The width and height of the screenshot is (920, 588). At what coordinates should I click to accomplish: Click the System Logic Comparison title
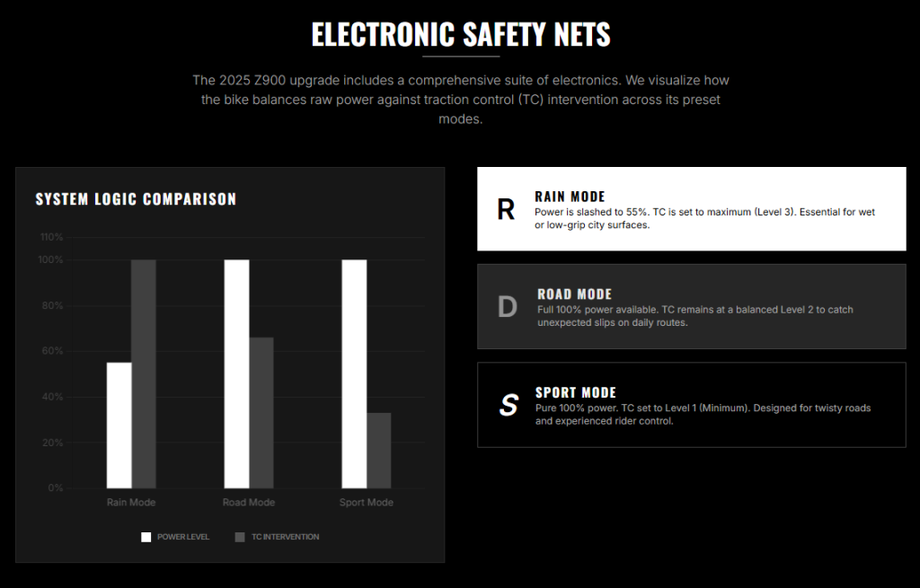pos(136,199)
